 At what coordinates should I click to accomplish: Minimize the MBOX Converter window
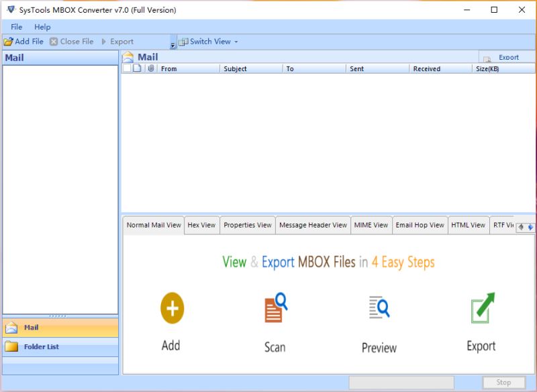click(467, 10)
